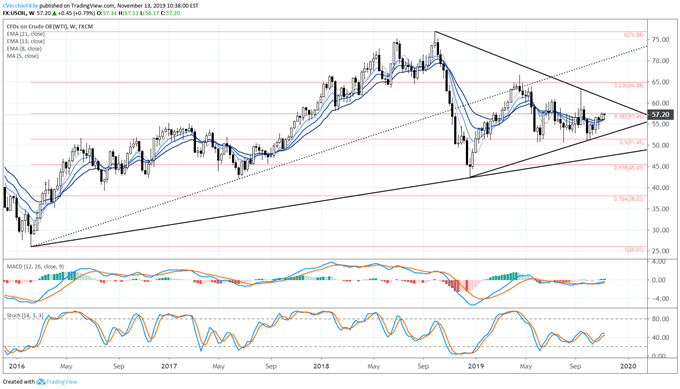This screenshot has height=389, width=680.
Task: Click the 'Created with TradingView' link
Action: pos(40,382)
